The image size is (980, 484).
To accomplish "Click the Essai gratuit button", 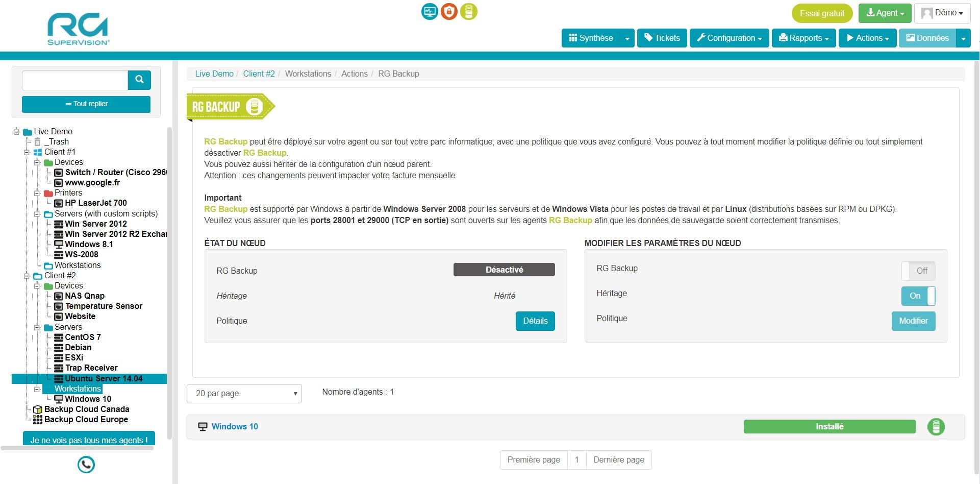I will (822, 13).
